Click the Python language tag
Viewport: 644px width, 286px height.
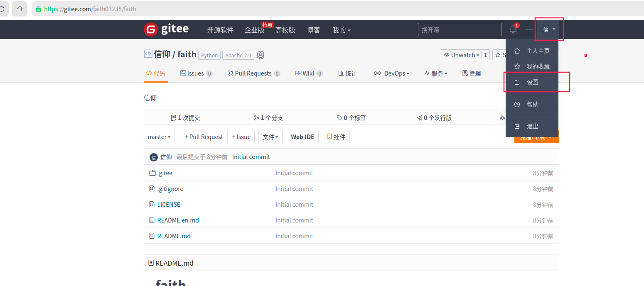(x=209, y=55)
